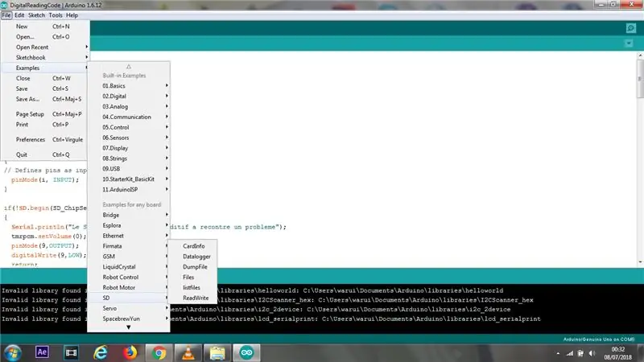The width and height of the screenshot is (644, 362).
Task: Click the power plug tray icon
Action: tap(580, 353)
